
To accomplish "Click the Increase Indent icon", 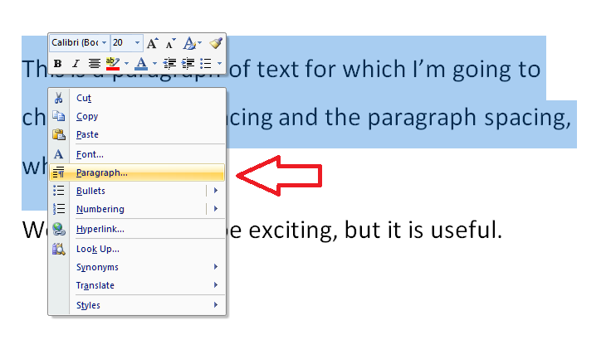I will [188, 64].
